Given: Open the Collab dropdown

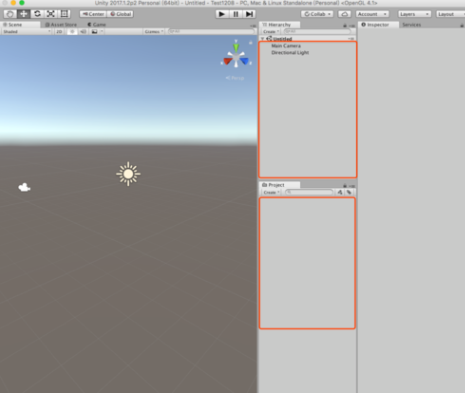Looking at the screenshot, I should [317, 14].
